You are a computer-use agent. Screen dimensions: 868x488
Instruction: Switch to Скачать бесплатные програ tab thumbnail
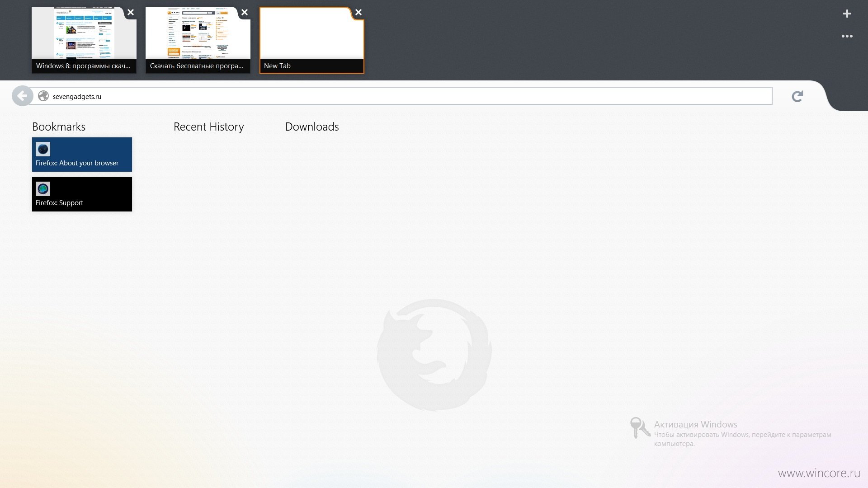198,40
